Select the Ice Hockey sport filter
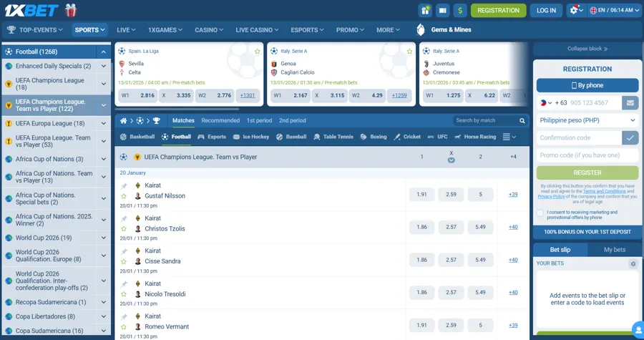Viewport: 644px width, 340px height. point(251,137)
